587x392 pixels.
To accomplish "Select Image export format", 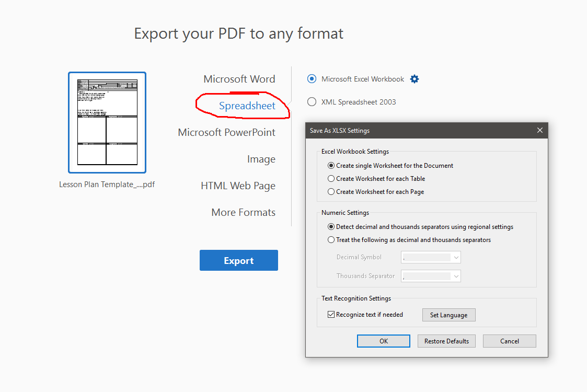I will click(261, 159).
